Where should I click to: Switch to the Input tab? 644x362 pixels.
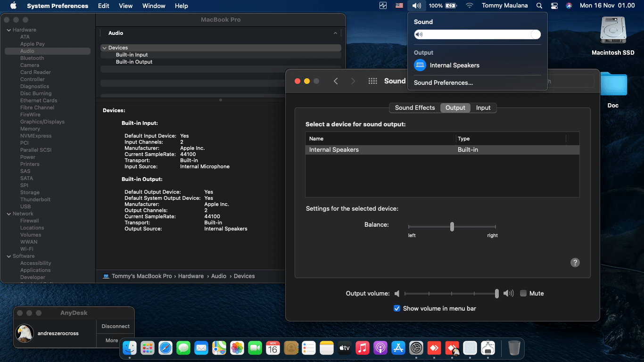click(x=483, y=107)
